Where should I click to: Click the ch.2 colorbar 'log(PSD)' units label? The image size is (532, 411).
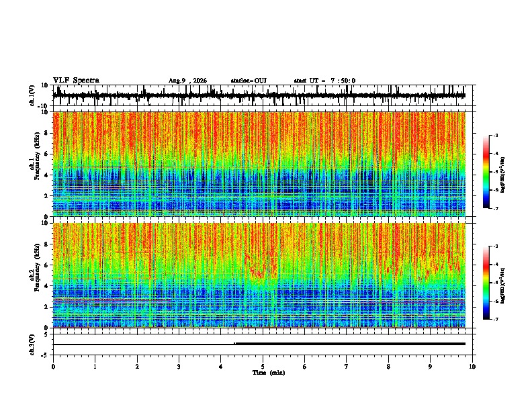pos(503,285)
